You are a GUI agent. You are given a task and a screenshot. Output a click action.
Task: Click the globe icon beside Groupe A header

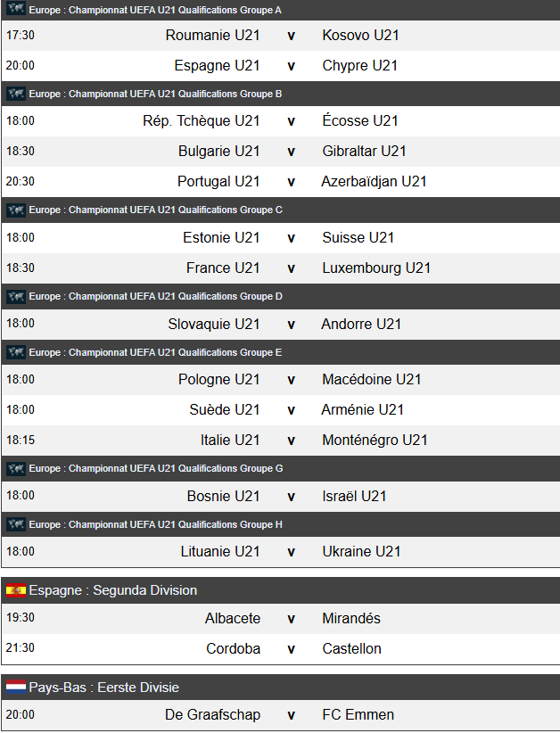point(15,10)
